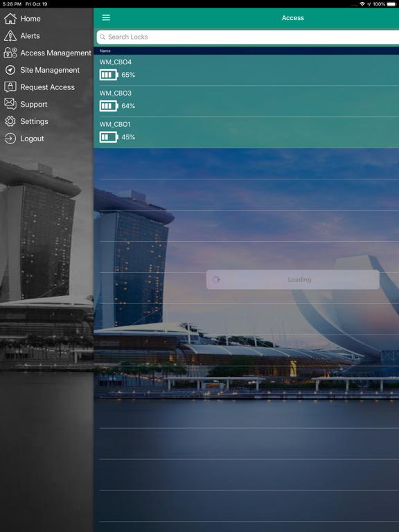Select the WM_CBO3 lock name
This screenshot has width=399, height=532.
(116, 94)
